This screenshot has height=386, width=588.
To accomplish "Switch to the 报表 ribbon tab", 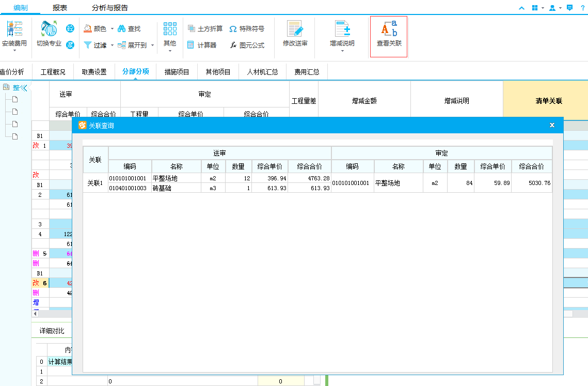I will coord(60,8).
